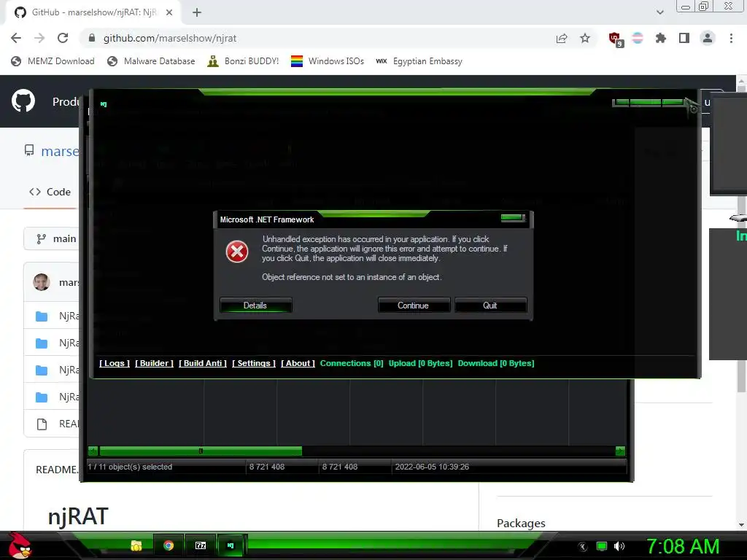The image size is (747, 560).
Task: Click the Download [0 Bytes] status text
Action: point(496,363)
